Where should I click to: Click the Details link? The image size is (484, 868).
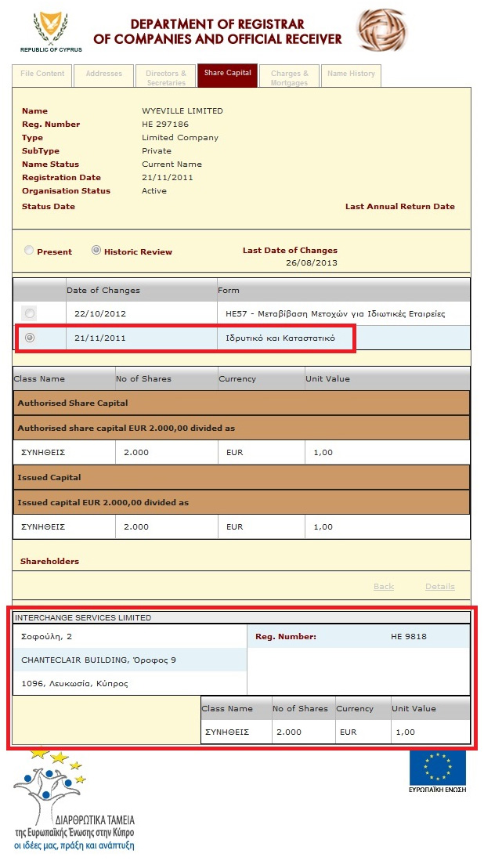click(x=439, y=587)
